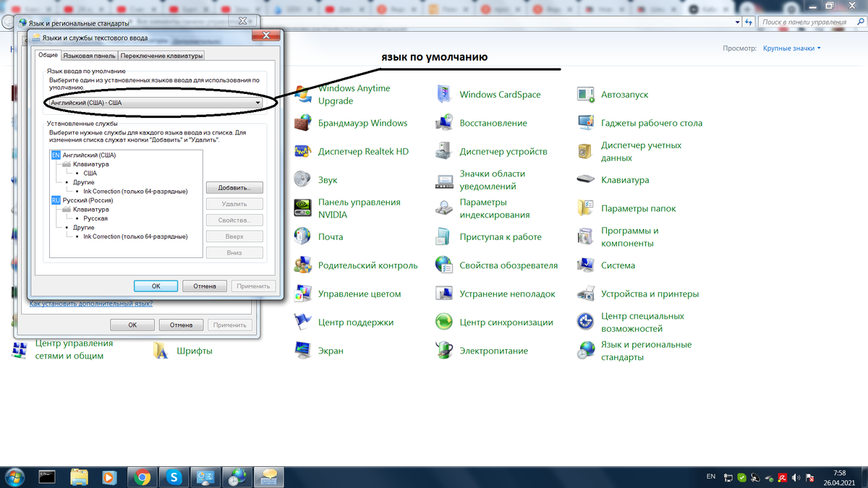This screenshot has height=488, width=868.
Task: Open Панель управления NVIDIA icon
Action: point(304,208)
